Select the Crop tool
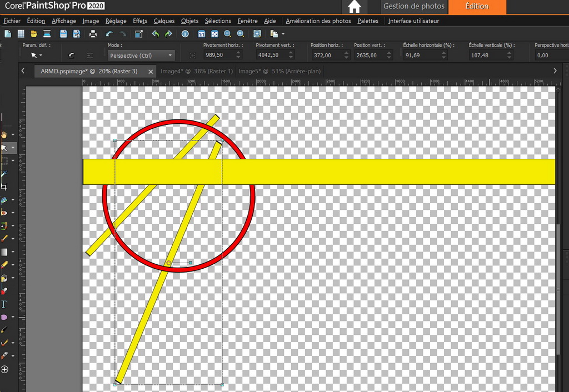Image resolution: width=569 pixels, height=392 pixels. 4,187
